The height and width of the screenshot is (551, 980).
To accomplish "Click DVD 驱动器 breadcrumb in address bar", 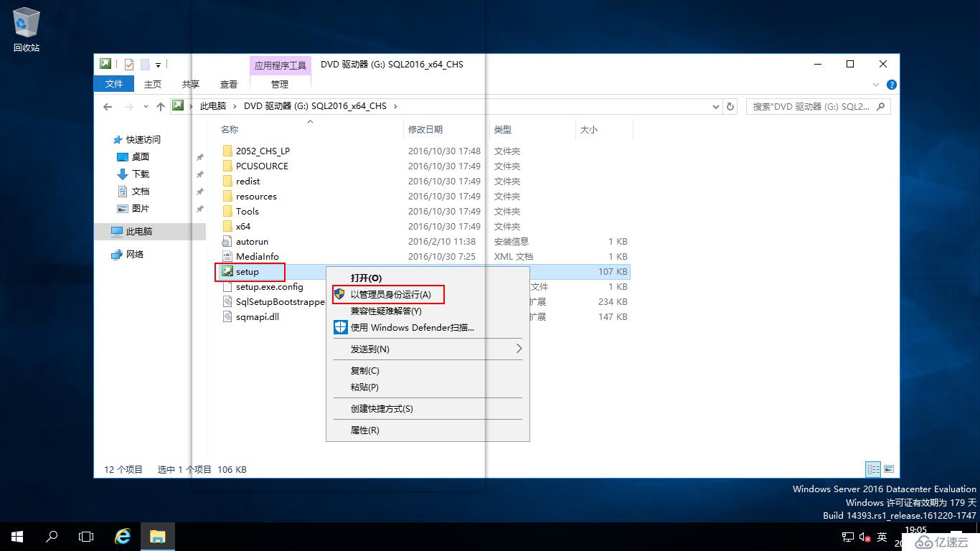I will pos(315,106).
